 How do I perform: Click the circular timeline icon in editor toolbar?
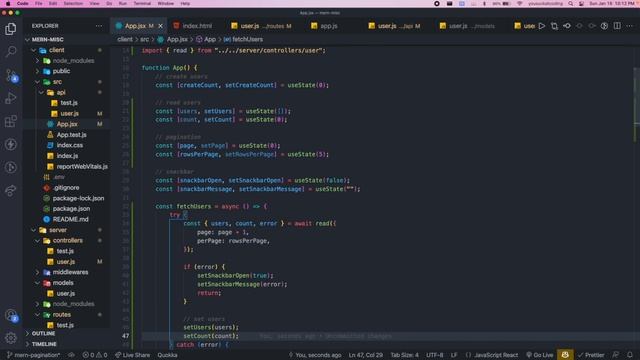coord(604,26)
